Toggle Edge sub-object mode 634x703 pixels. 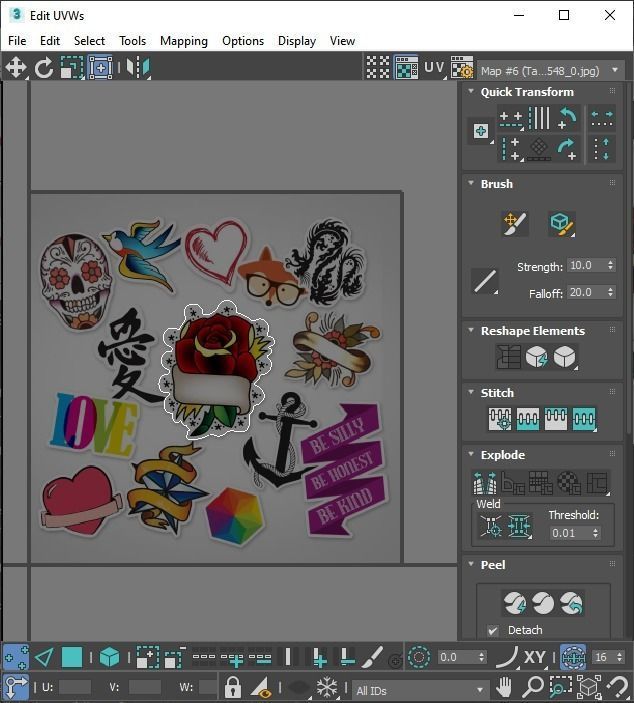(44, 657)
